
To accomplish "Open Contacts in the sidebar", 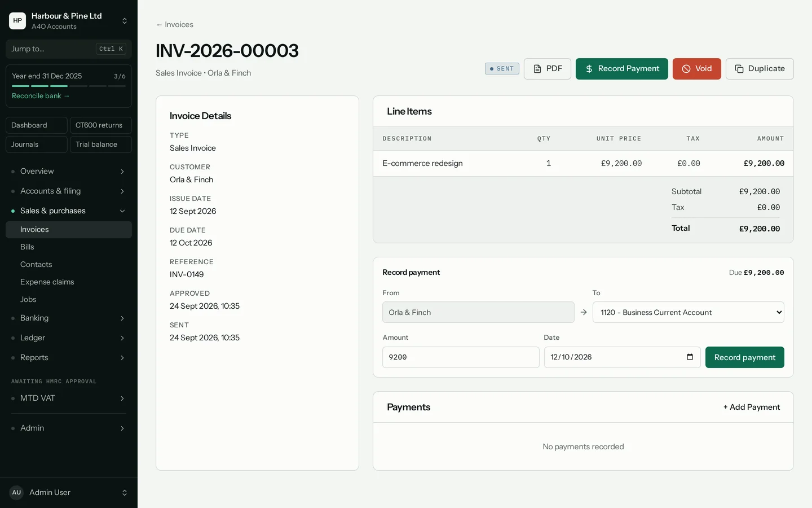I will pos(69,265).
